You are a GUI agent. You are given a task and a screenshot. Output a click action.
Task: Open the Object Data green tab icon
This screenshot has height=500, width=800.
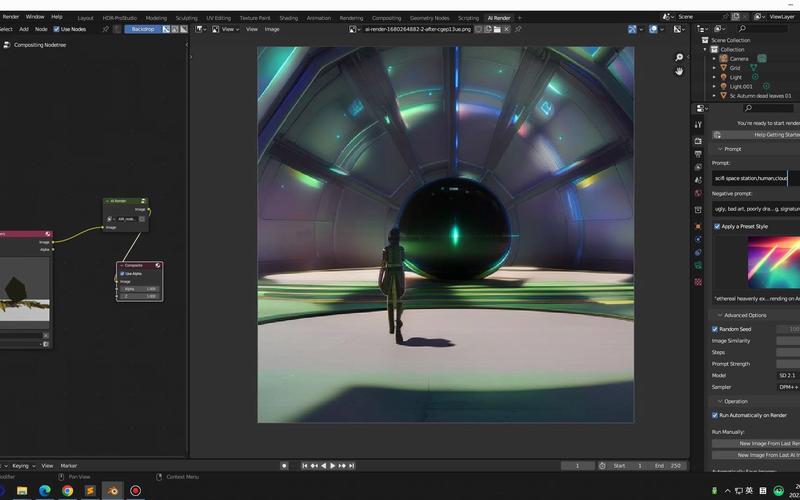pyautogui.click(x=698, y=265)
